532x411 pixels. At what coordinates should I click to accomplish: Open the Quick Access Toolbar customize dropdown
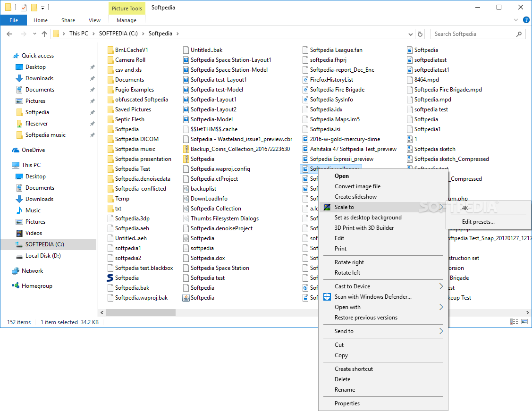point(42,8)
